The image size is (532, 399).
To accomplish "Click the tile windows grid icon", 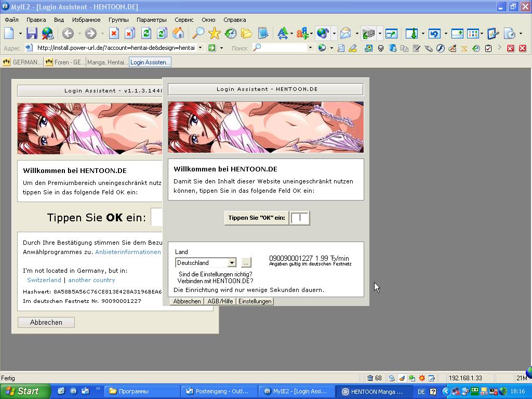I will click(473, 33).
